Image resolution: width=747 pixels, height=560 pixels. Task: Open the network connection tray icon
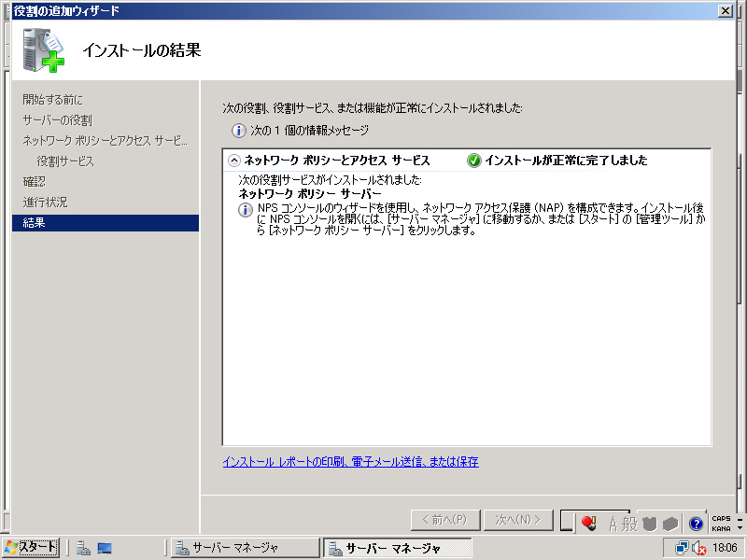[682, 548]
